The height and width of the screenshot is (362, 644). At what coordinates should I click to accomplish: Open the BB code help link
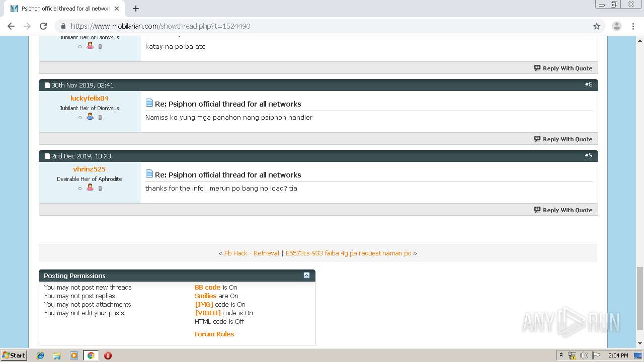[x=208, y=288]
